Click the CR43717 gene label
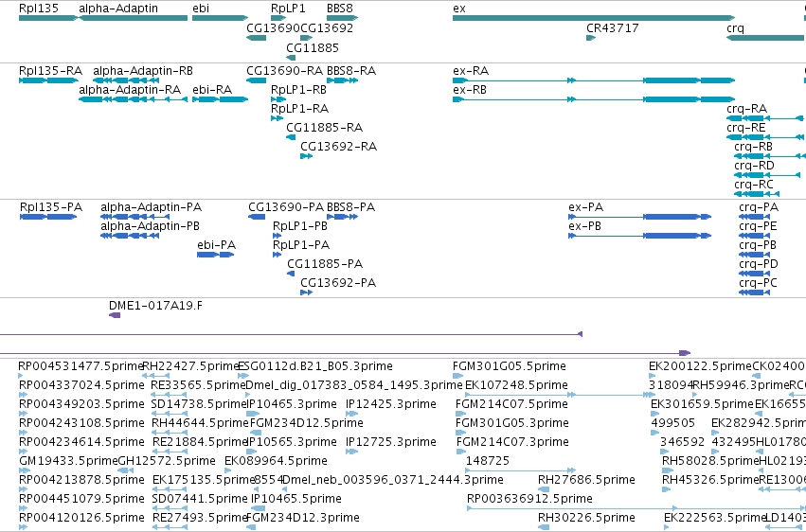 613,27
